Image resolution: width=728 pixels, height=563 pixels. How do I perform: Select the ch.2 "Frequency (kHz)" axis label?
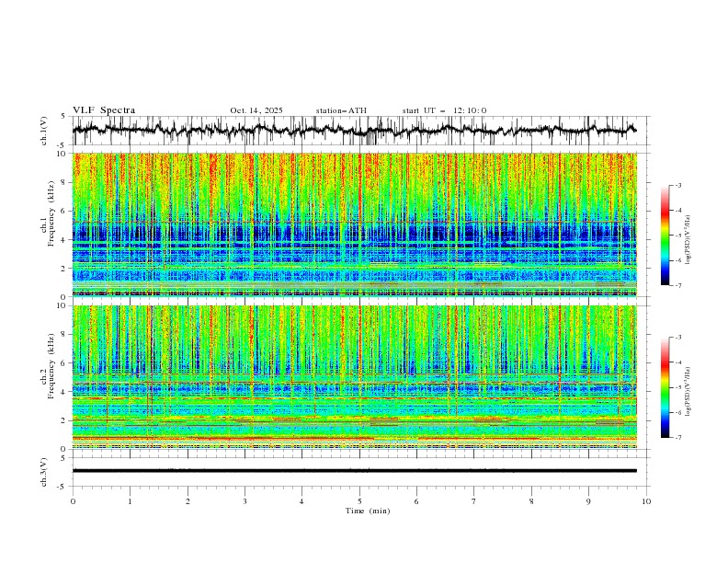coord(51,366)
